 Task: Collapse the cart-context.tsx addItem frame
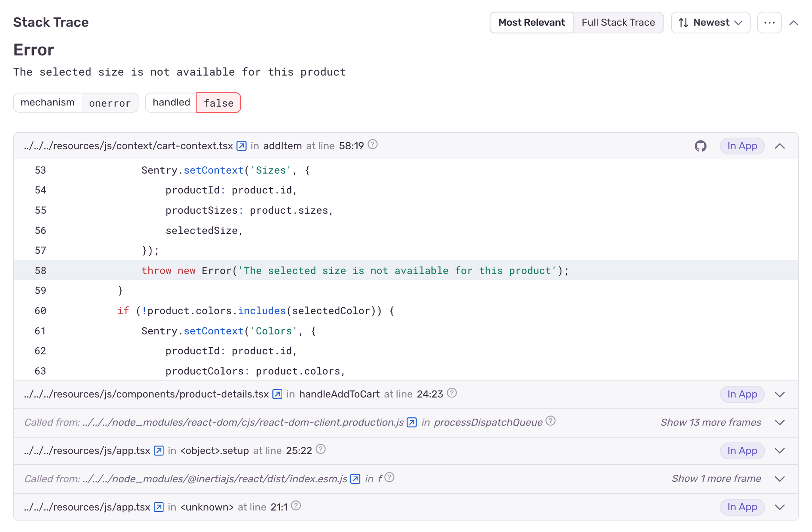point(780,146)
